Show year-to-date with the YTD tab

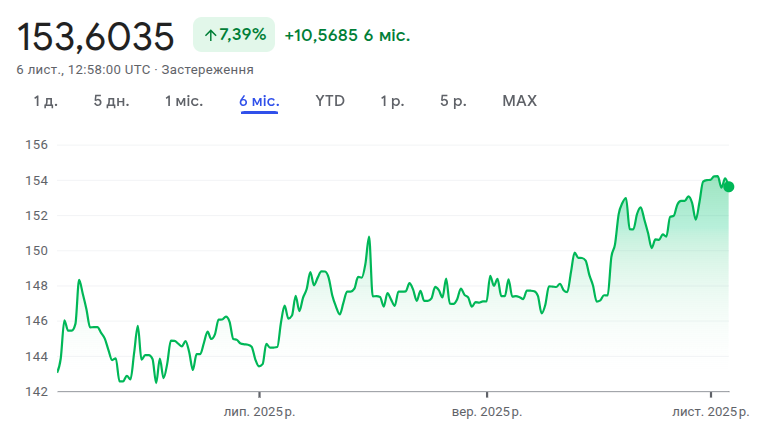click(x=330, y=101)
